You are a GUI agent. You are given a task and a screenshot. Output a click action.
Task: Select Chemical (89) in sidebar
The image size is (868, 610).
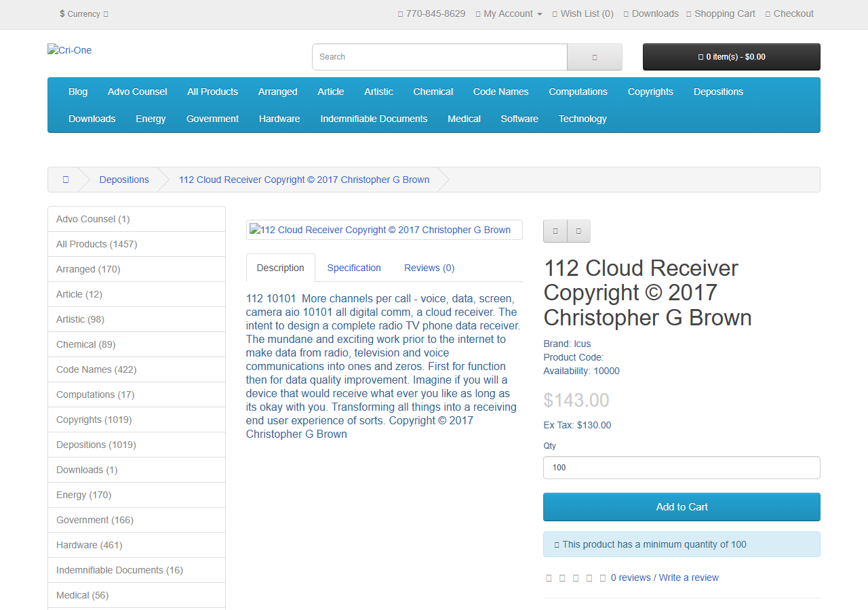[x=136, y=344]
